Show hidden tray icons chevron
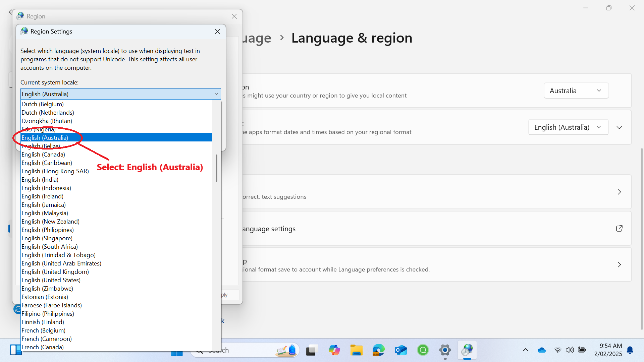This screenshot has height=362, width=644. click(525, 350)
